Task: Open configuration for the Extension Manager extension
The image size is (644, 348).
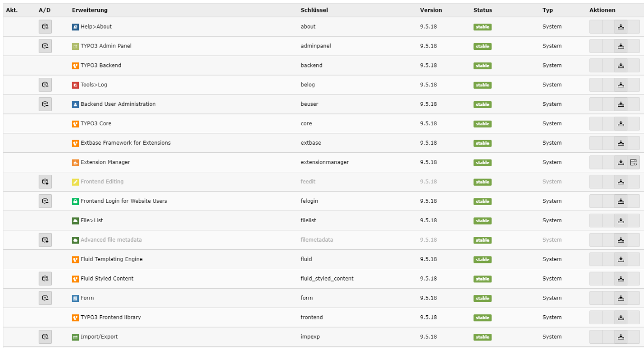Action: pyautogui.click(x=634, y=162)
